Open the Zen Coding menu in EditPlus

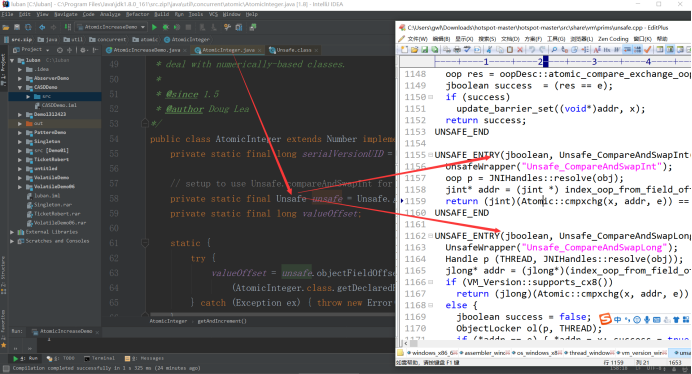click(x=613, y=39)
